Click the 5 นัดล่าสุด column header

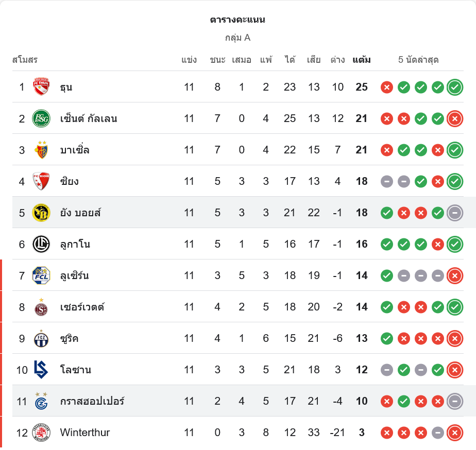418,60
